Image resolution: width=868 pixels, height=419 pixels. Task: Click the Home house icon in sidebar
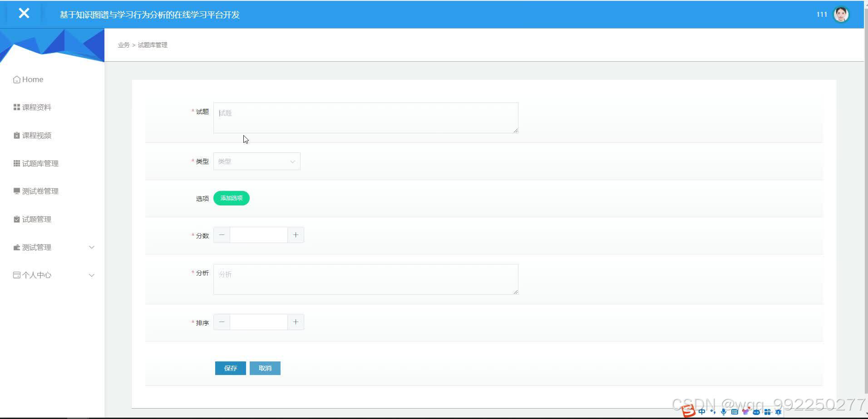pyautogui.click(x=17, y=80)
